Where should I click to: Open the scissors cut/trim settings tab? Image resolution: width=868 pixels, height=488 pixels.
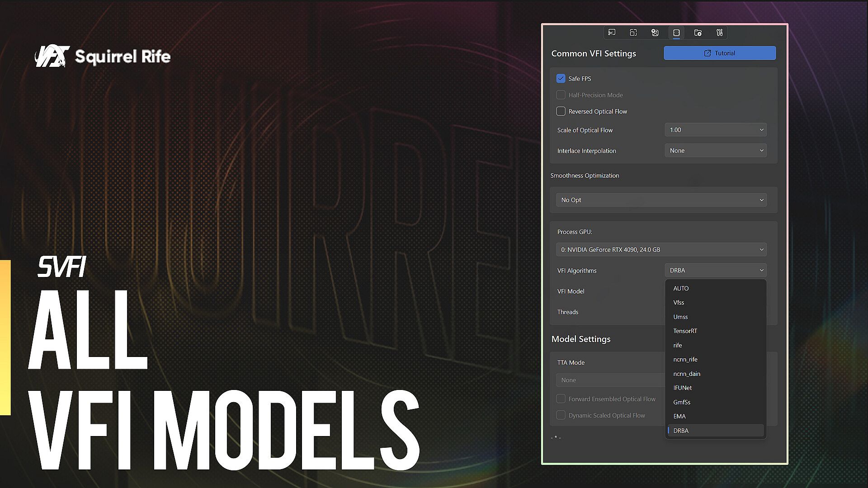coord(612,33)
